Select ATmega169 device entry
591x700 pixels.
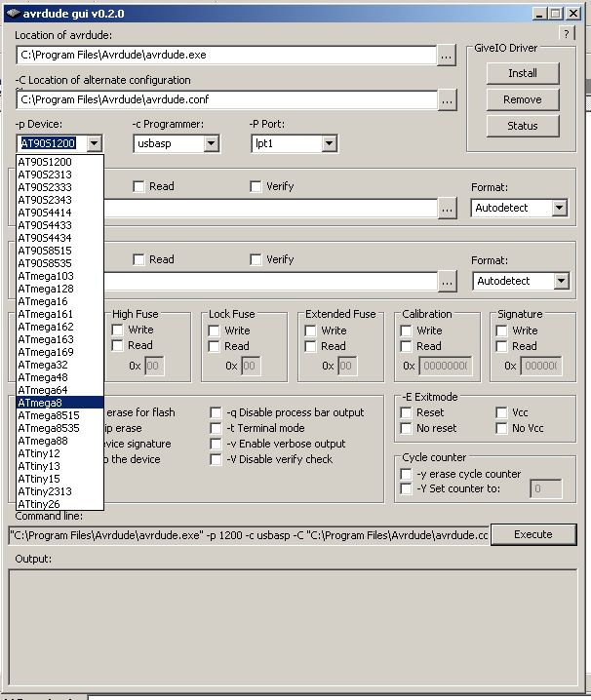click(x=59, y=352)
